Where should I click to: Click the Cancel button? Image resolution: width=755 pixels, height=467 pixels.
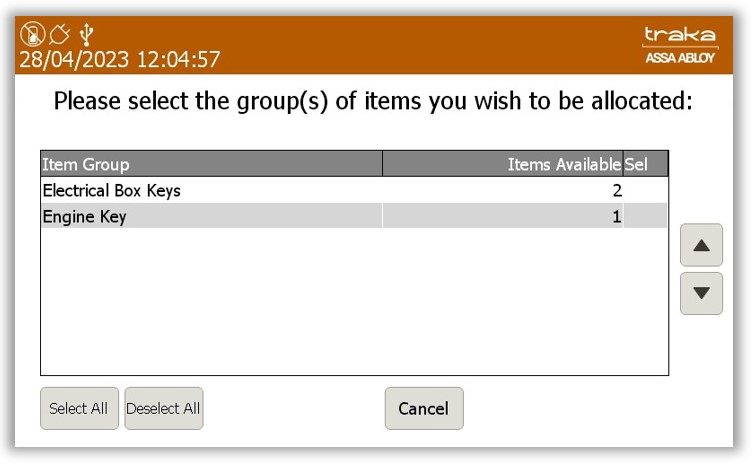[424, 408]
